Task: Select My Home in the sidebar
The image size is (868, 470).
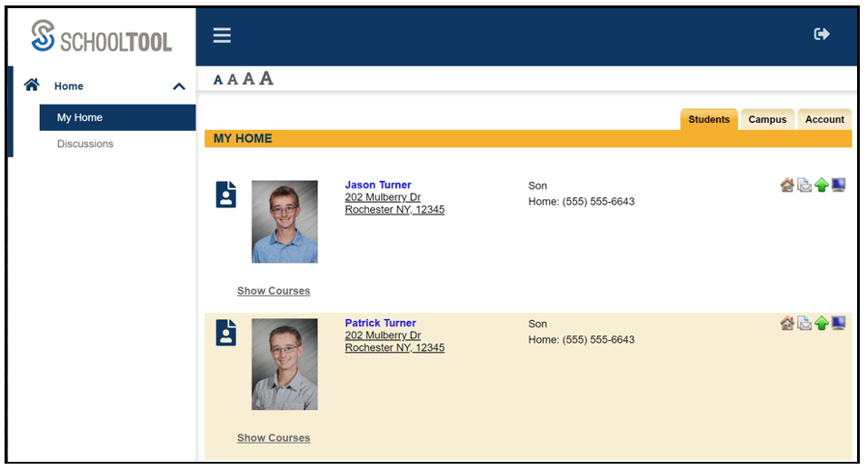Action: [117, 117]
